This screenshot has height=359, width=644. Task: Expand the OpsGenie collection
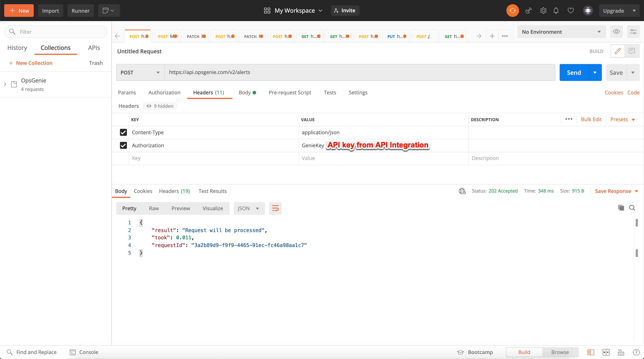(5, 84)
